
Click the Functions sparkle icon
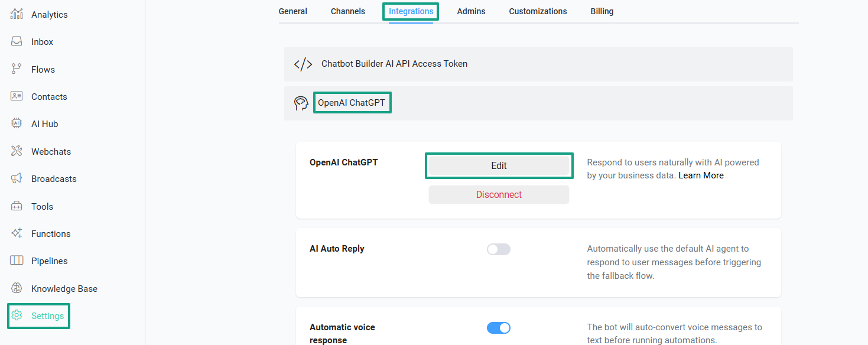click(17, 233)
